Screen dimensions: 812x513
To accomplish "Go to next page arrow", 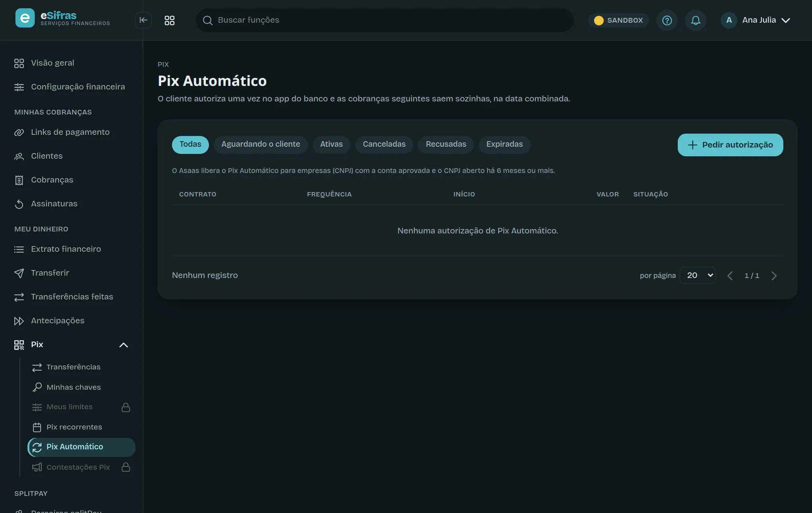I will (774, 276).
